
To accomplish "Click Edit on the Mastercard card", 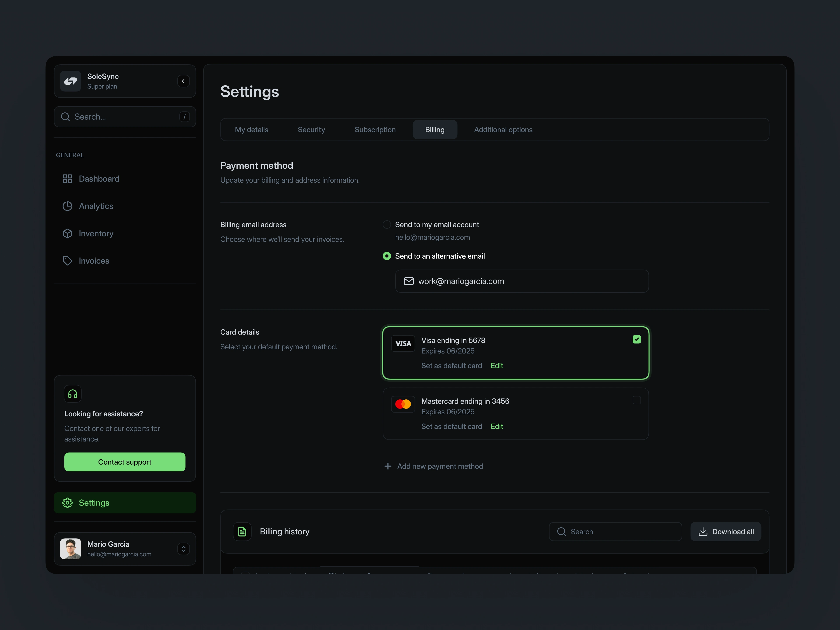I will pos(497,427).
